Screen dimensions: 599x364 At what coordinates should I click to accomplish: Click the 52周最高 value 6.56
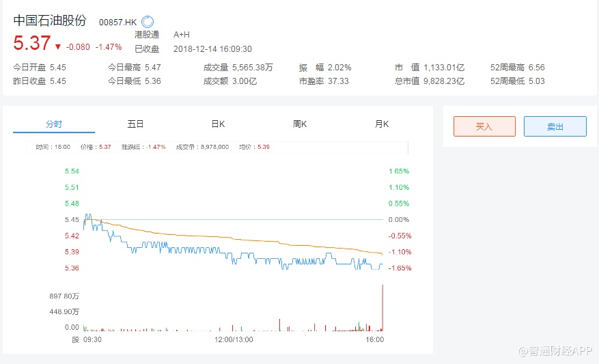pos(536,68)
